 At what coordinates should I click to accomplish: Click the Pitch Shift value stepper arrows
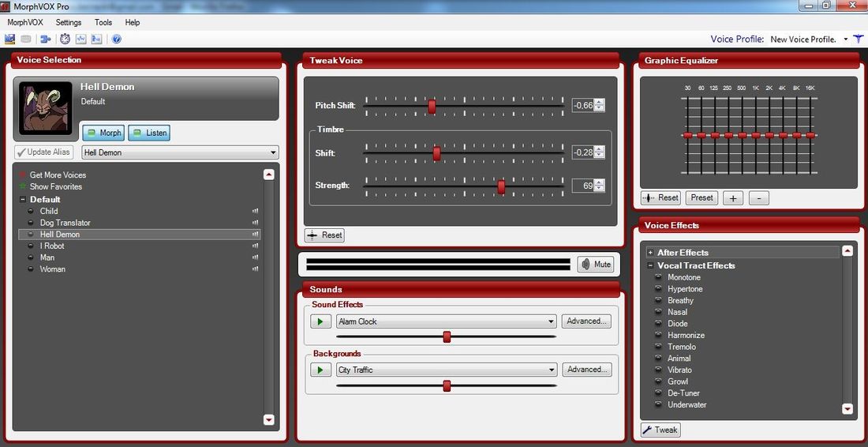(x=600, y=105)
